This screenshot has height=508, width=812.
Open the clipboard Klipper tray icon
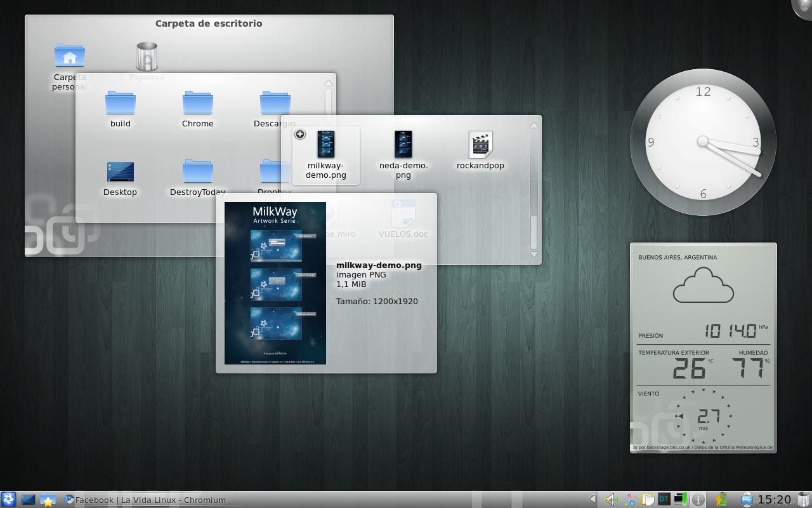pyautogui.click(x=647, y=500)
